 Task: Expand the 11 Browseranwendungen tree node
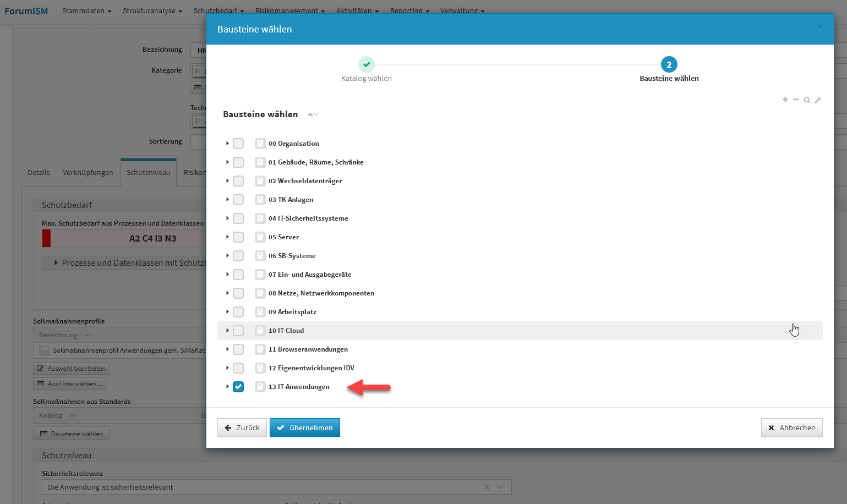(227, 349)
